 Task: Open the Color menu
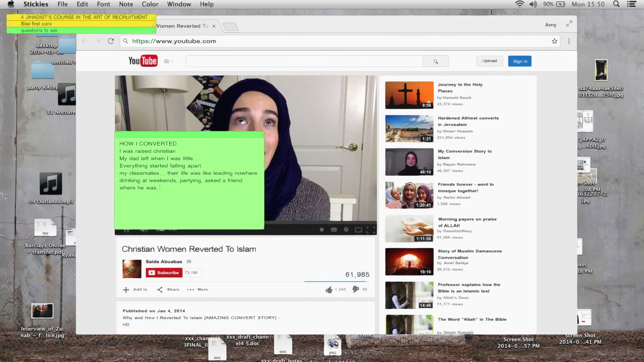(150, 4)
